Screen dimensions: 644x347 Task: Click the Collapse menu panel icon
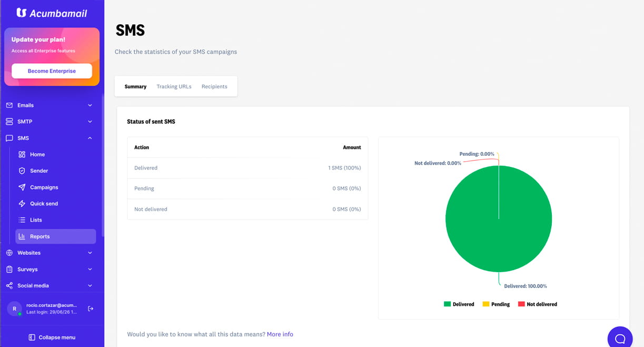tap(32, 337)
